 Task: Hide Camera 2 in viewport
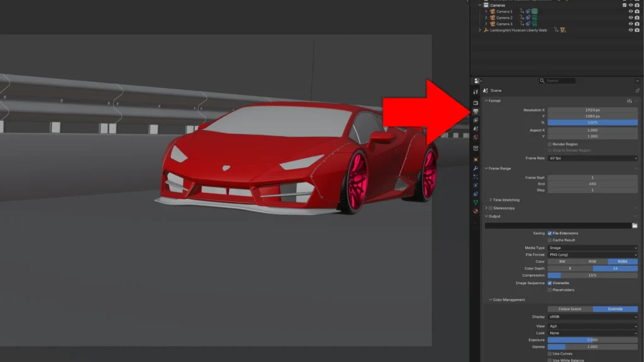click(630, 18)
